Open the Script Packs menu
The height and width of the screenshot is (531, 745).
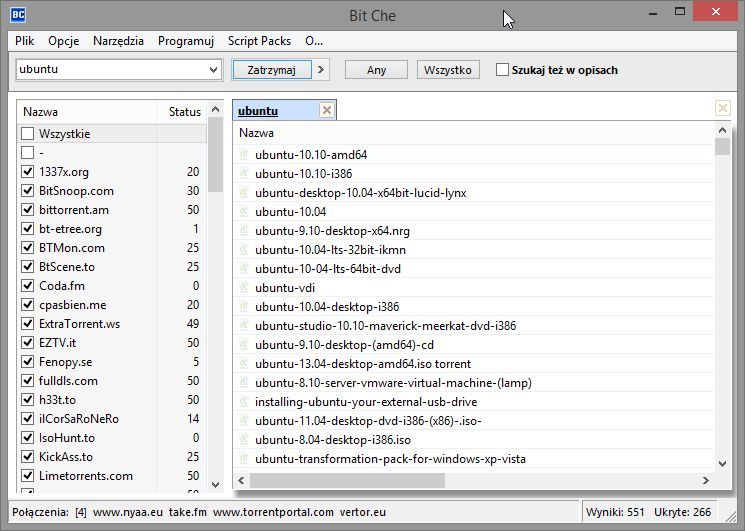tap(259, 41)
